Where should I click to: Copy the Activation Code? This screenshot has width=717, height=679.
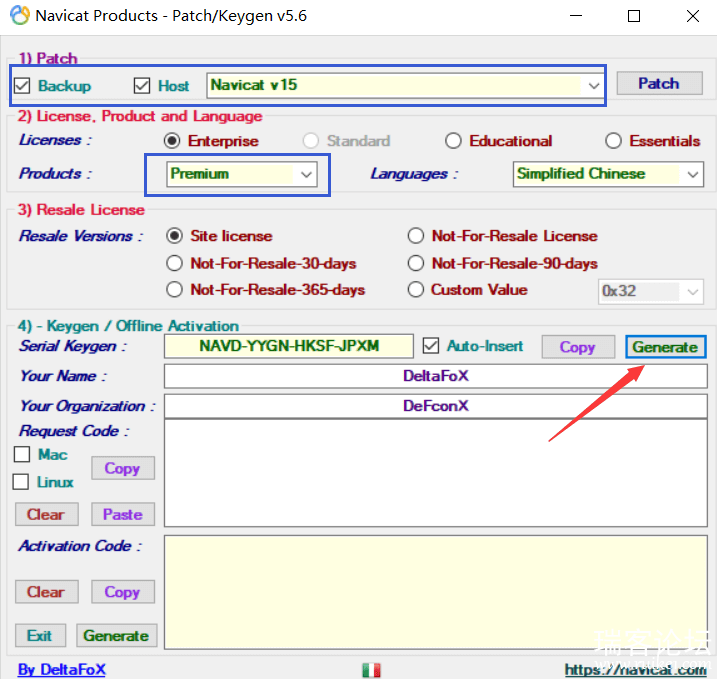click(x=123, y=592)
